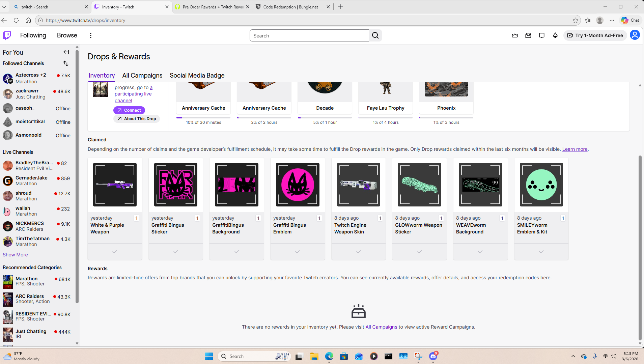The image size is (644, 364).
Task: Sort followed channels with arrows icon
Action: click(x=66, y=63)
